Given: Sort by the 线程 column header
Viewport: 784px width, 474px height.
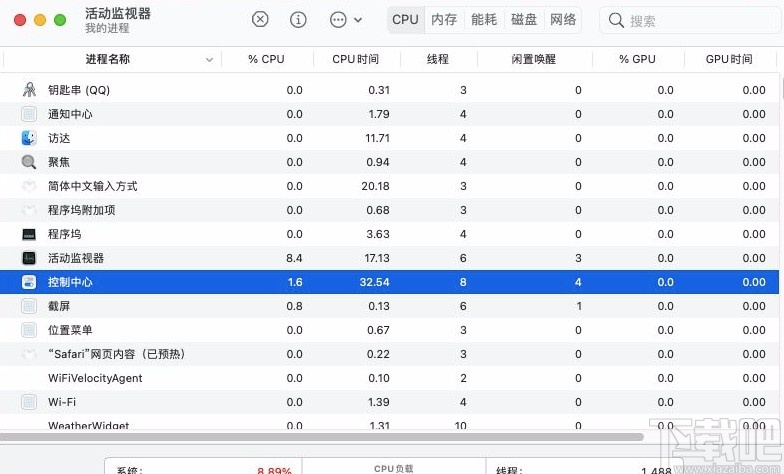Looking at the screenshot, I should [438, 59].
